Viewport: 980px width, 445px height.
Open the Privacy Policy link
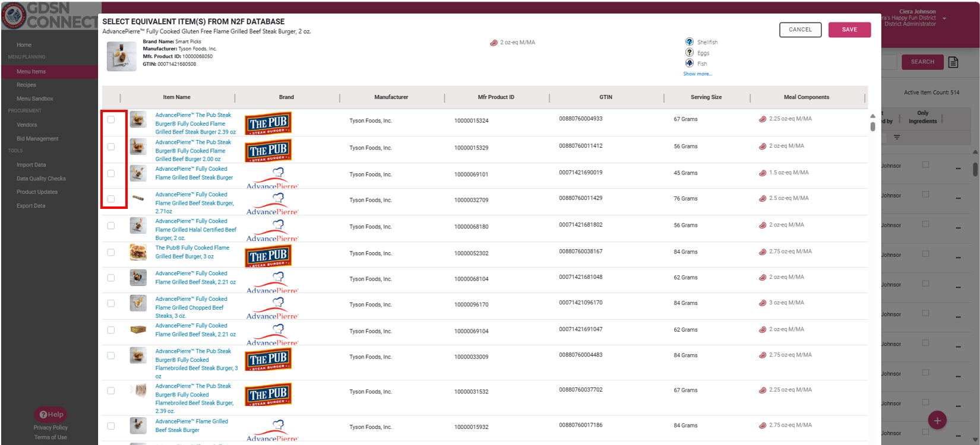coord(50,428)
